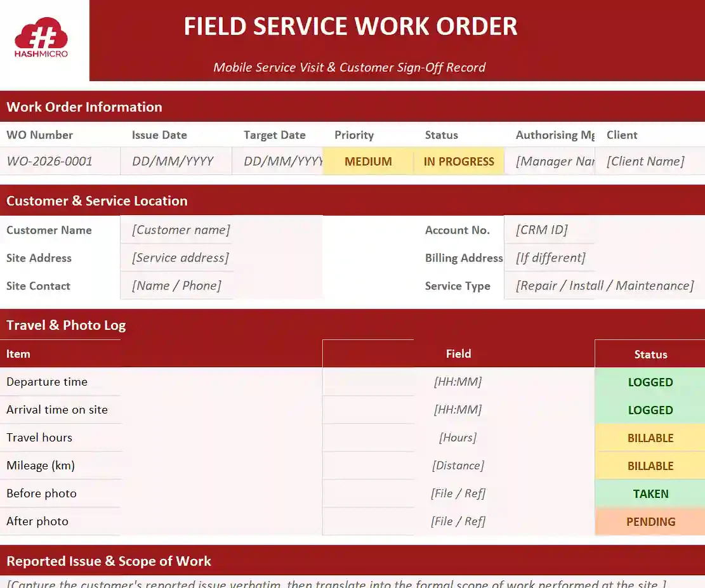Select the [Customer name] field
The width and height of the screenshot is (705, 588).
221,230
